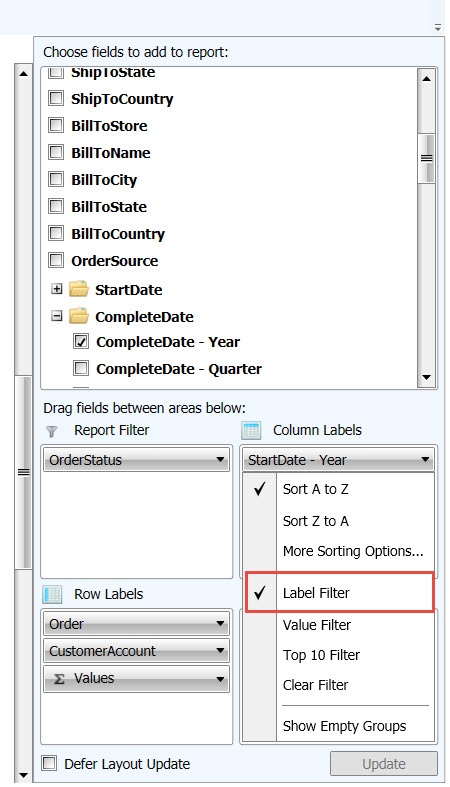This screenshot has width=450, height=787.
Task: Click the Update button
Action: [x=384, y=764]
